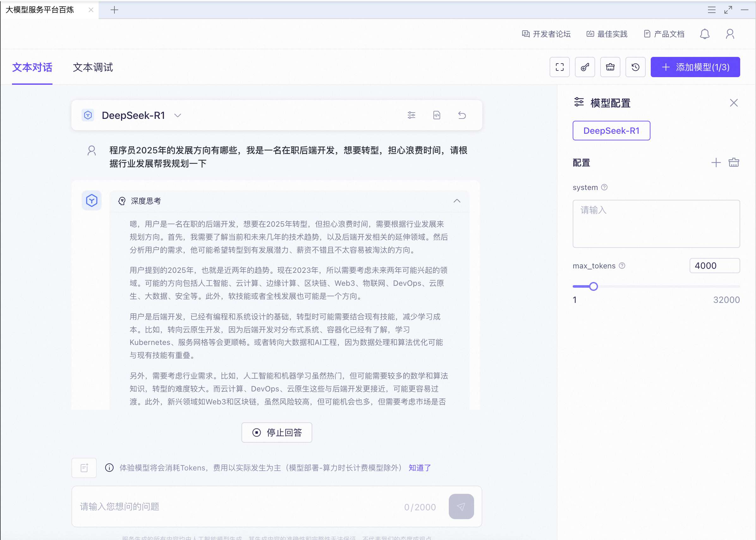Image resolution: width=756 pixels, height=540 pixels.
Task: Click the fullscreen icon in toolbar
Action: [x=560, y=67]
